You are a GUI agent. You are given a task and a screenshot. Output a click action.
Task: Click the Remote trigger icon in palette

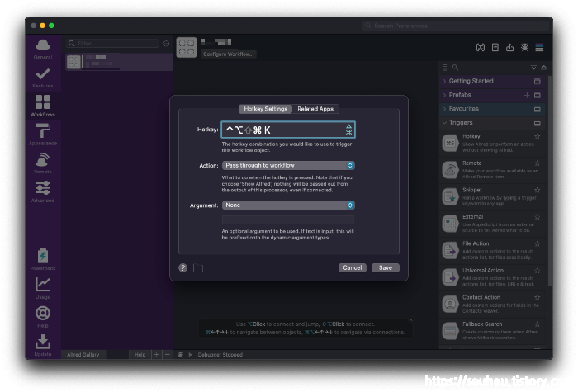coord(450,170)
